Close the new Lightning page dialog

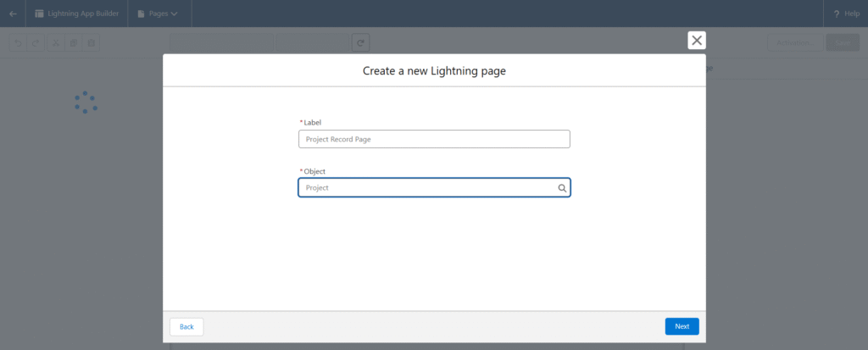pos(697,40)
